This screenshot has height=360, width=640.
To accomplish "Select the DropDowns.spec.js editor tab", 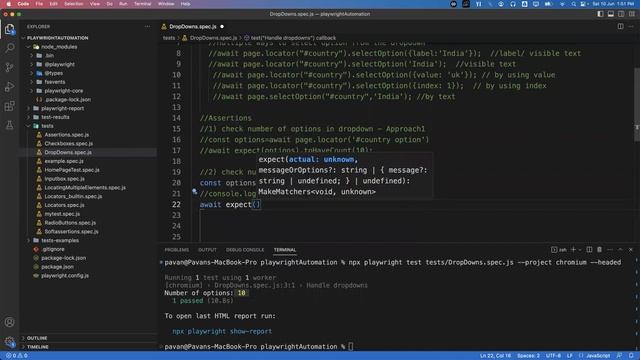I will click(193, 27).
